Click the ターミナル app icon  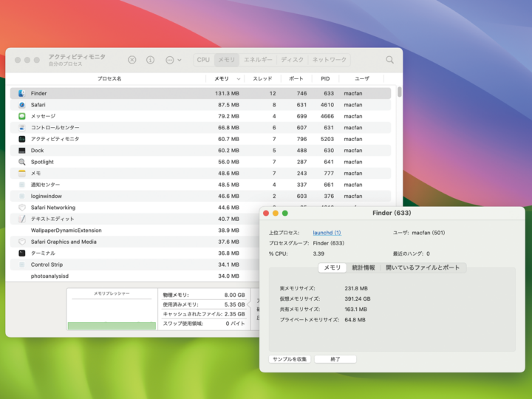(x=22, y=253)
